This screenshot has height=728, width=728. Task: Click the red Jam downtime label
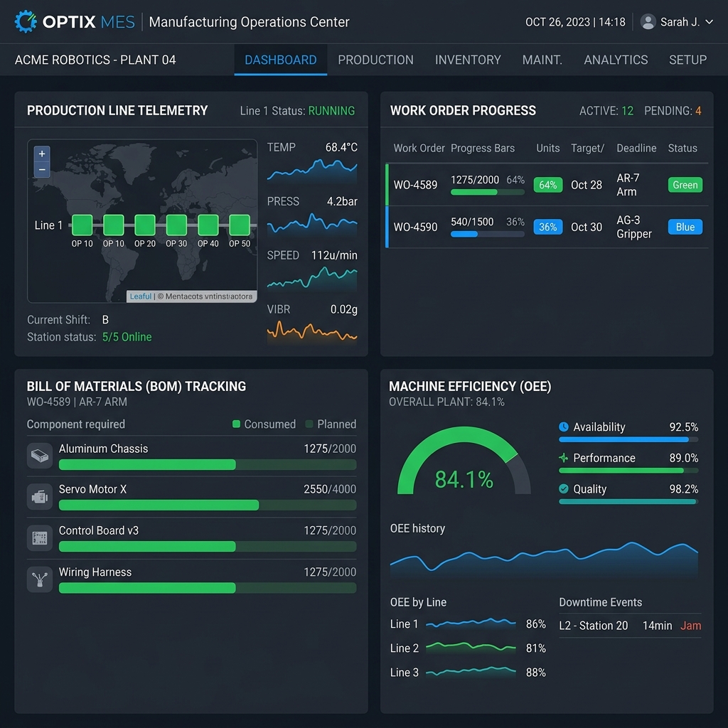(x=690, y=626)
